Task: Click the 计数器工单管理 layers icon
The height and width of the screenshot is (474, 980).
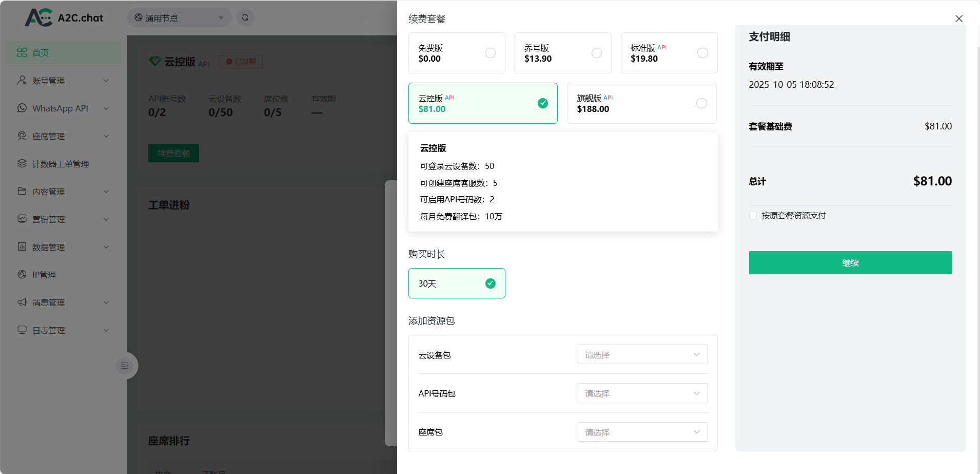Action: pos(22,163)
